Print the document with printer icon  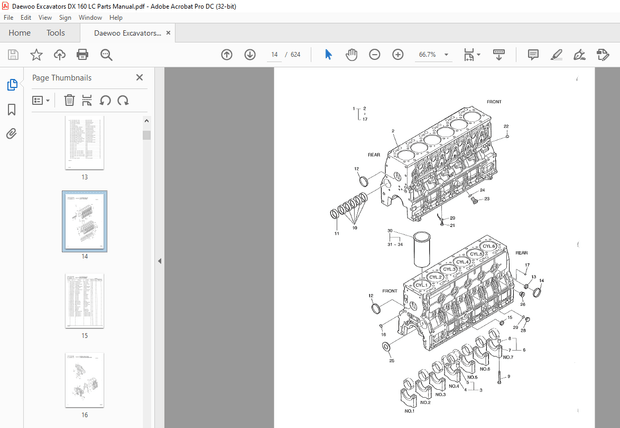82,55
